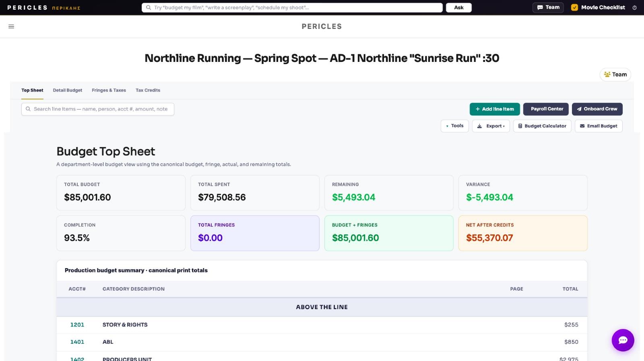Switch to the Detail Budget tab
644x361 pixels.
point(68,90)
